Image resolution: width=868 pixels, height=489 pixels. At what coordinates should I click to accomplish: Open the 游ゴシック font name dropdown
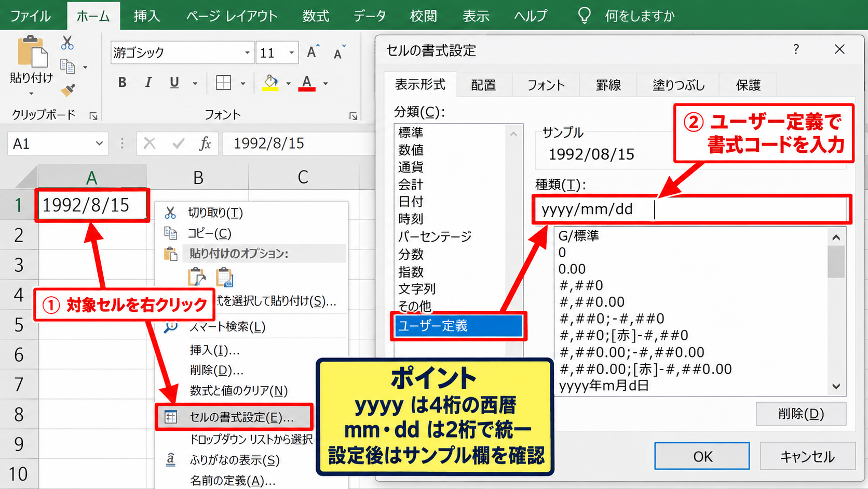point(247,52)
